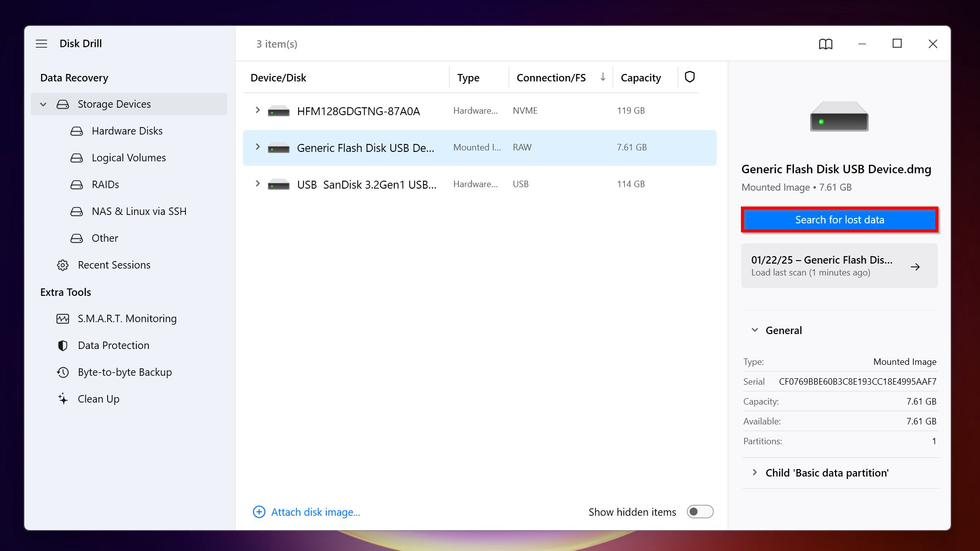The height and width of the screenshot is (551, 980).
Task: Click the Generic Flash Disk row drive icon
Action: 279,148
